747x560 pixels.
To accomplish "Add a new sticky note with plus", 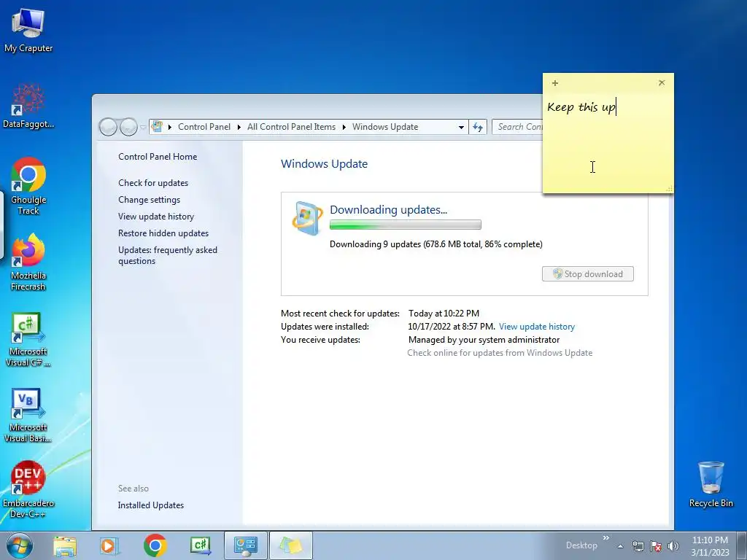I will point(555,83).
